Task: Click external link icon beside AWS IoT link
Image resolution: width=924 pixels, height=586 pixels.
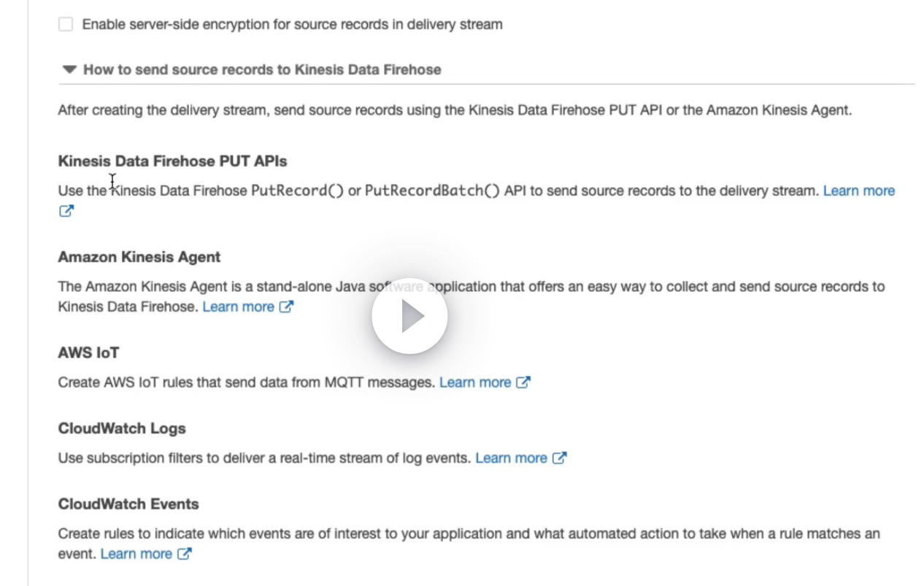Action: 523,382
